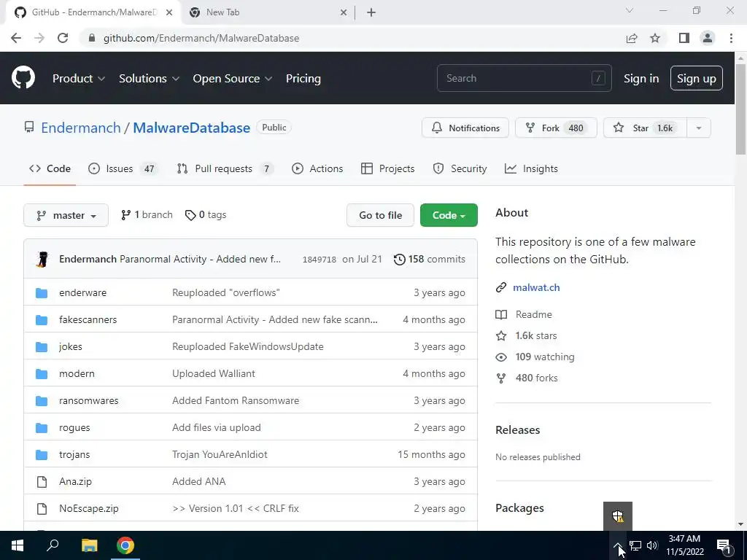Open Windows taskbar search
Image resolution: width=747 pixels, height=560 pixels.
(53, 545)
